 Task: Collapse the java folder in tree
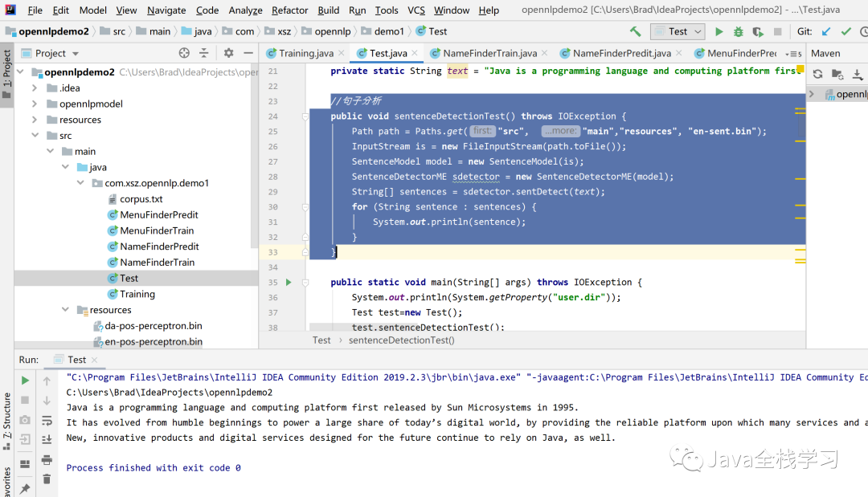pos(65,167)
